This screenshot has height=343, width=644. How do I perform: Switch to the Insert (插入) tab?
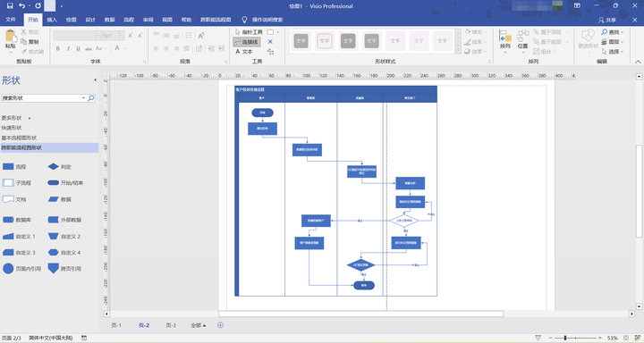click(x=52, y=20)
